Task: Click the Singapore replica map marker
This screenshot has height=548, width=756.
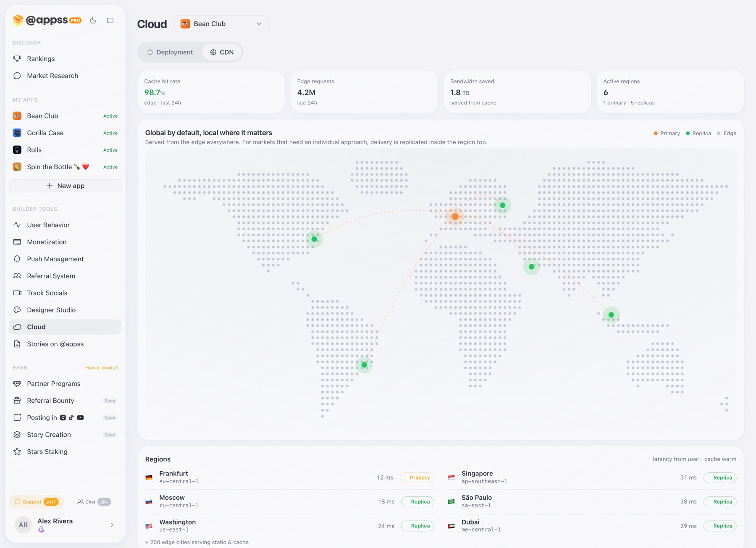Action: [611, 315]
